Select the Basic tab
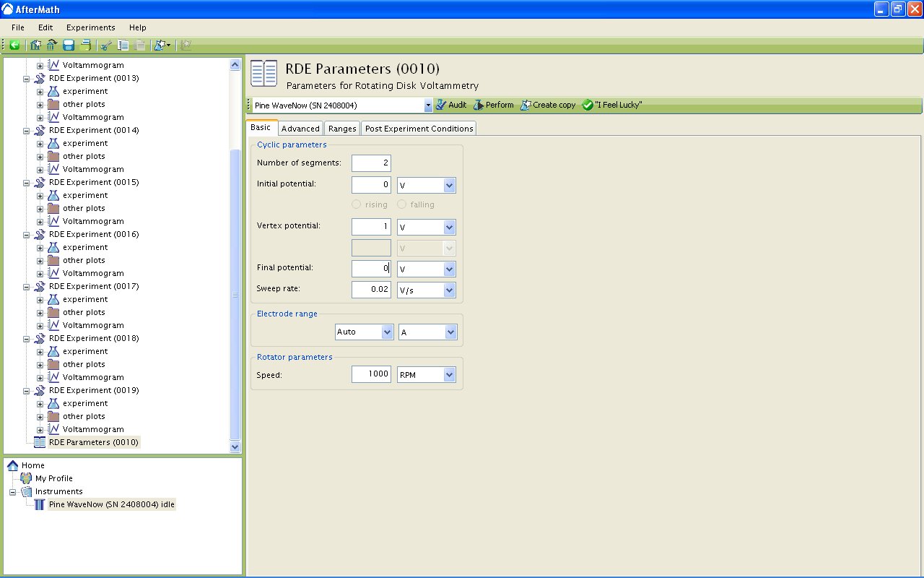Screen dimensions: 924x578 (x=261, y=127)
